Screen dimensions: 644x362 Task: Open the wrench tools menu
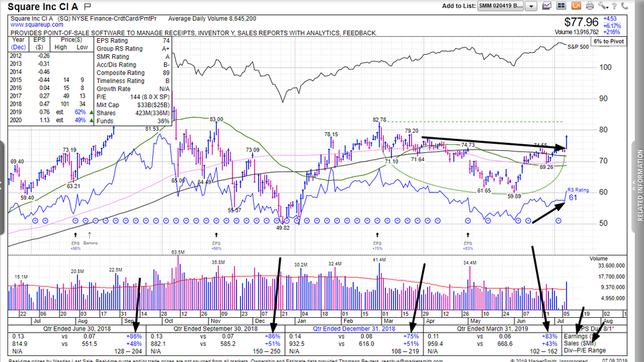click(x=602, y=6)
